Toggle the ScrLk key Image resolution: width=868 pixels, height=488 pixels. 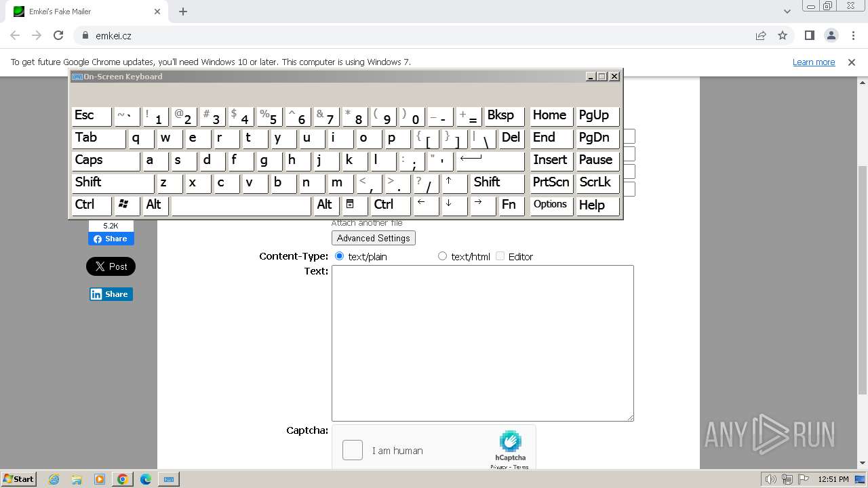(597, 182)
